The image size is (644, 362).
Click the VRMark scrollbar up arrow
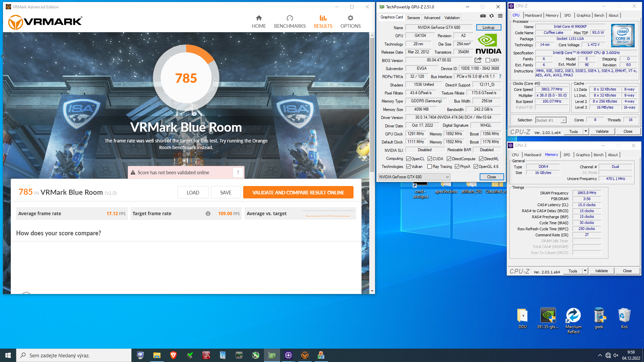pos(372,35)
